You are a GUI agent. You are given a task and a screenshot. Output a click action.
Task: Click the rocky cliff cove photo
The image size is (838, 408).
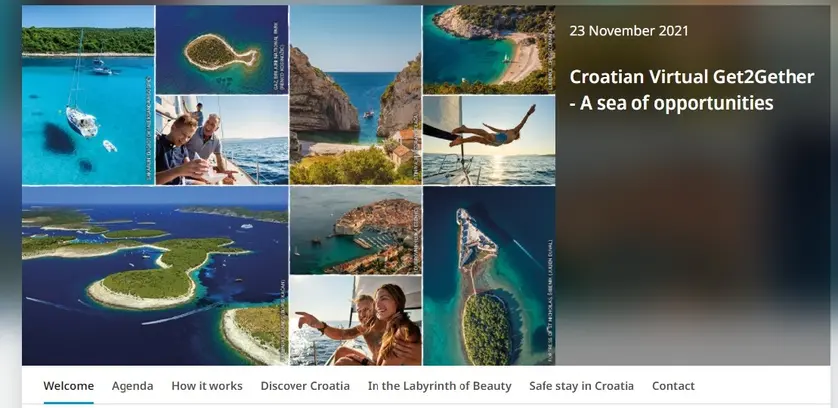point(355,95)
